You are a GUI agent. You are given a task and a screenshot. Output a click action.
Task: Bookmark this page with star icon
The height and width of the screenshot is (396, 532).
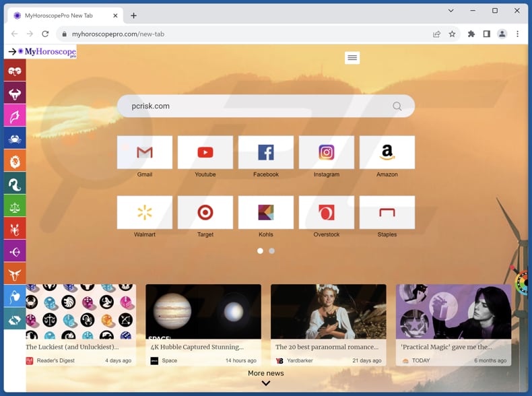[453, 34]
